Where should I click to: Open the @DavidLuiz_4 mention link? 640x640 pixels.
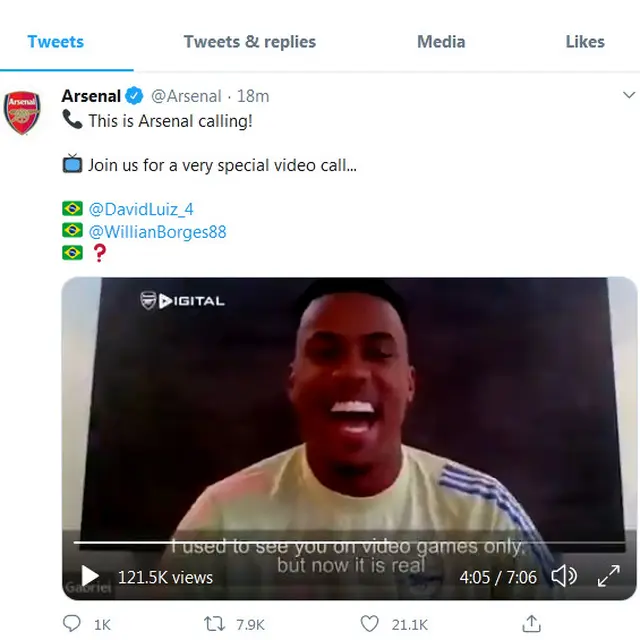click(x=141, y=209)
